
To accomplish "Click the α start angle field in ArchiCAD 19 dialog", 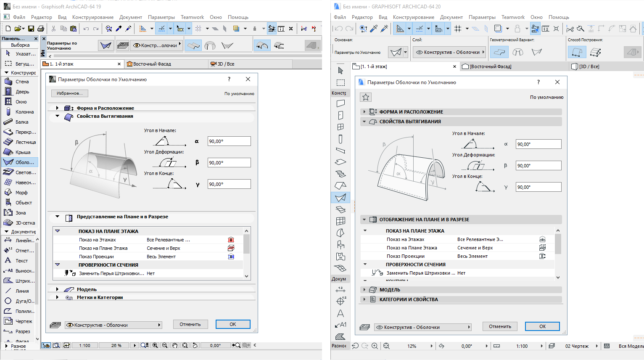I will [x=229, y=141].
